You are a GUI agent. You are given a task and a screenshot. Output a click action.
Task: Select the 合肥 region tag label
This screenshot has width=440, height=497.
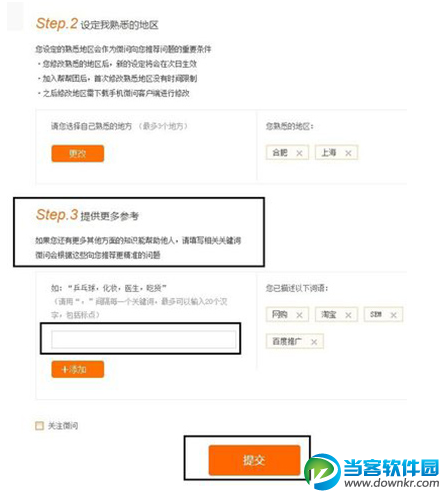tap(280, 153)
